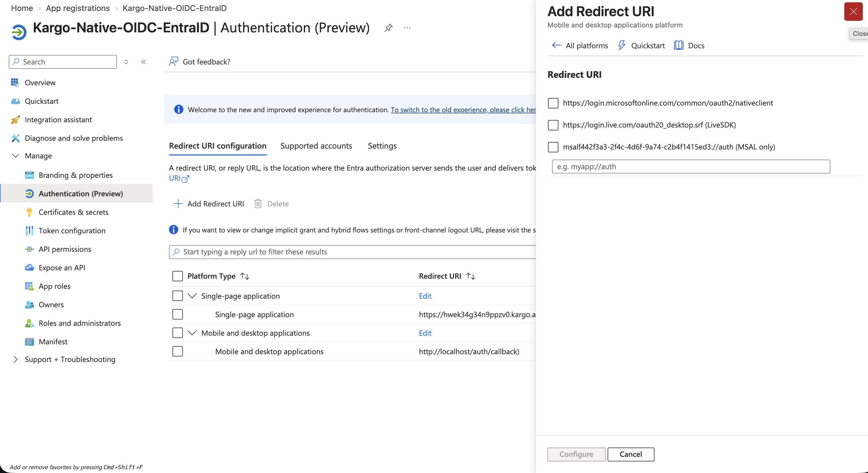The width and height of the screenshot is (868, 473).
Task: Check the msal auth (MSAL only) URI checkbox
Action: tap(553, 147)
